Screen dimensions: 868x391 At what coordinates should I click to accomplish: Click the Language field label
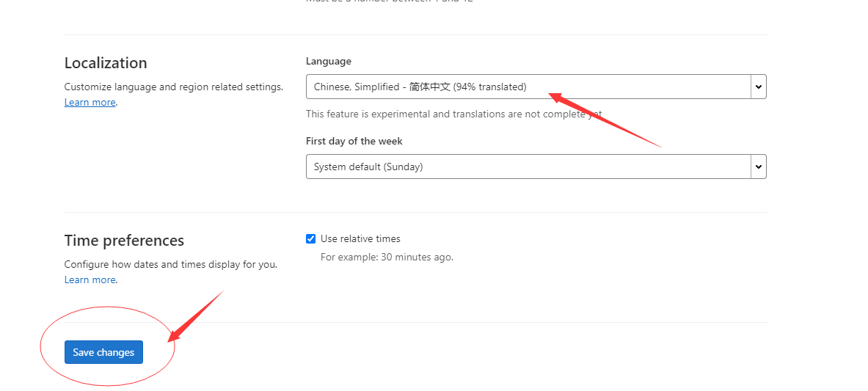click(328, 62)
